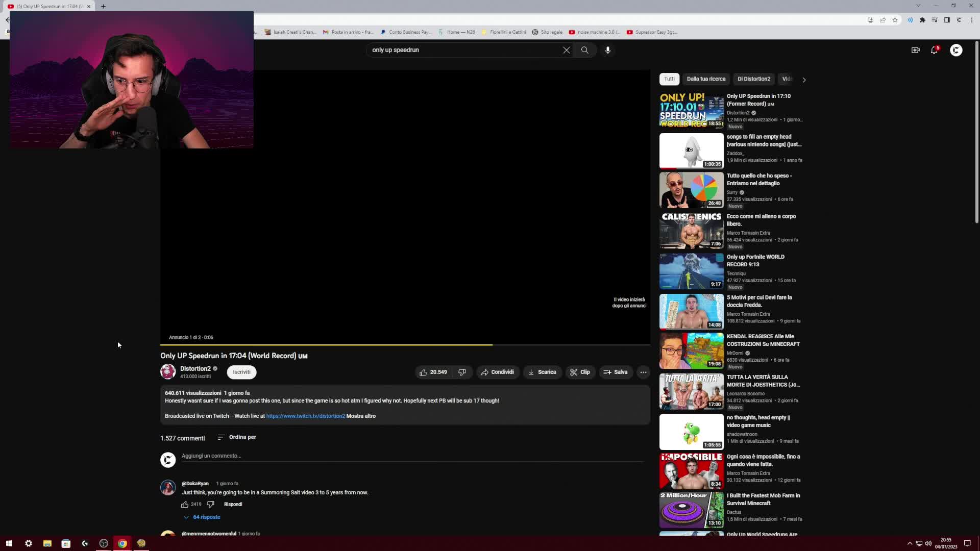Open notifications bell with 5 badge

tap(935, 50)
